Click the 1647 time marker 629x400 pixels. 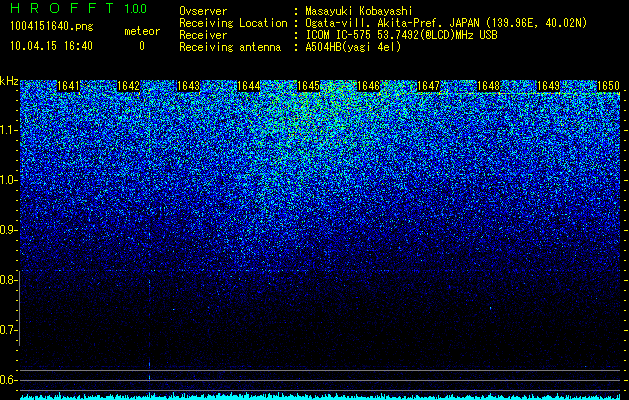428,86
